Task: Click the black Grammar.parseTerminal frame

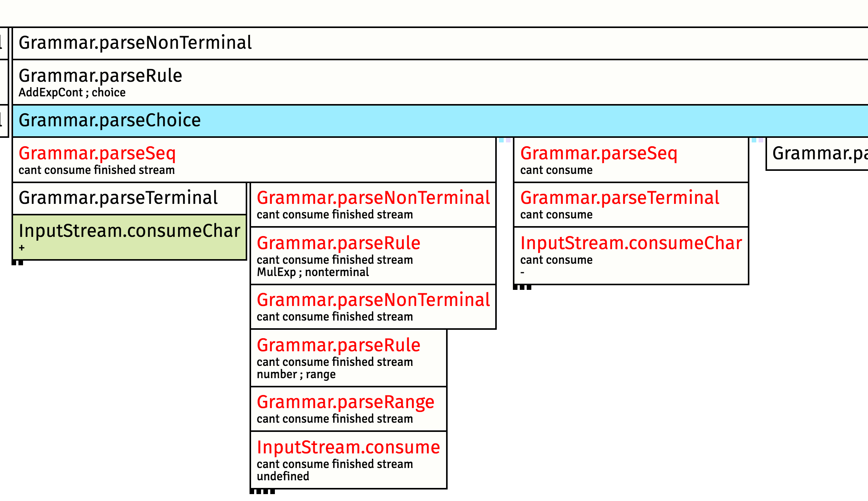Action: tap(129, 198)
